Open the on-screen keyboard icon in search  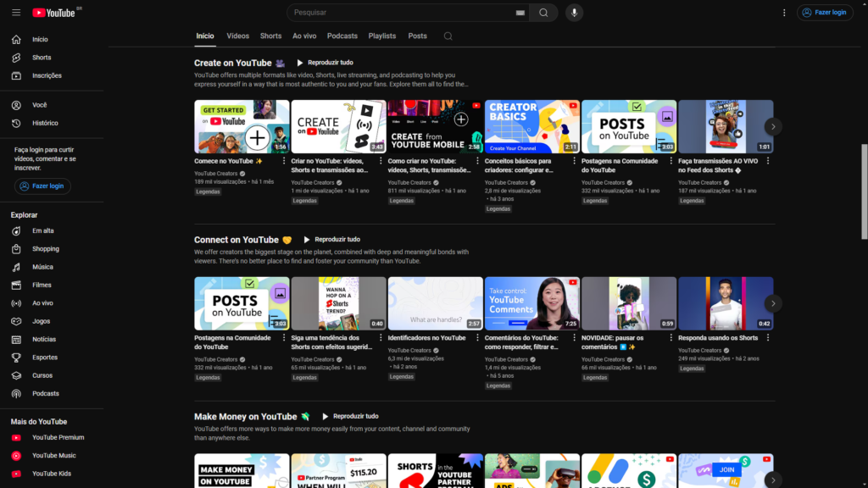[x=520, y=13]
